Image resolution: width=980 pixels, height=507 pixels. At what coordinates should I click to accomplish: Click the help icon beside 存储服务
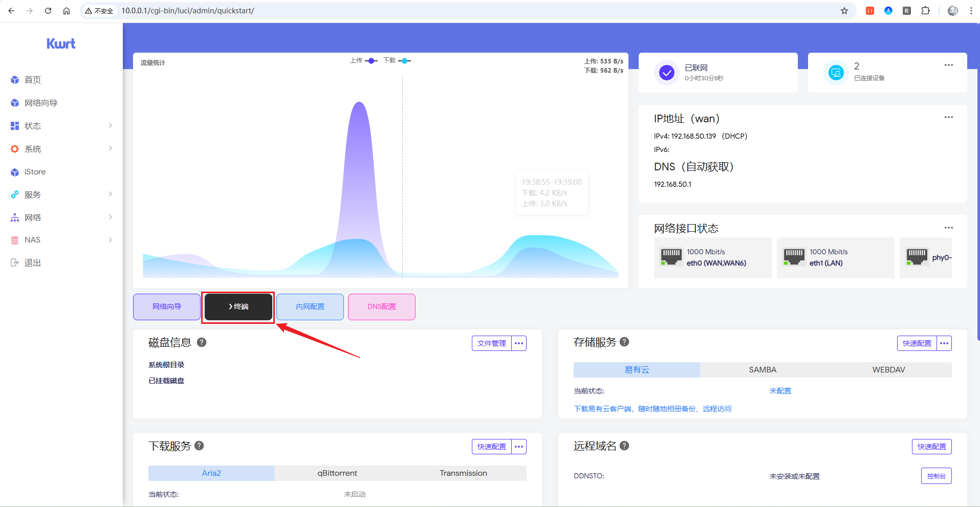[x=624, y=342]
